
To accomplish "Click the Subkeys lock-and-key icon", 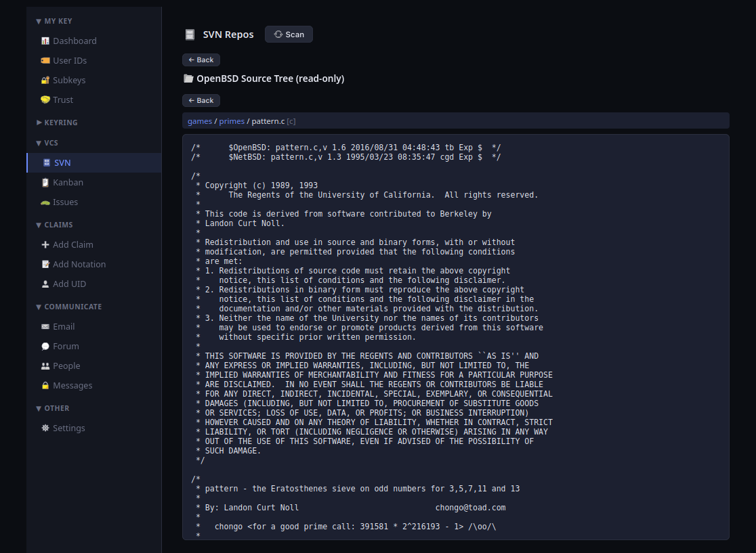I will tap(45, 81).
